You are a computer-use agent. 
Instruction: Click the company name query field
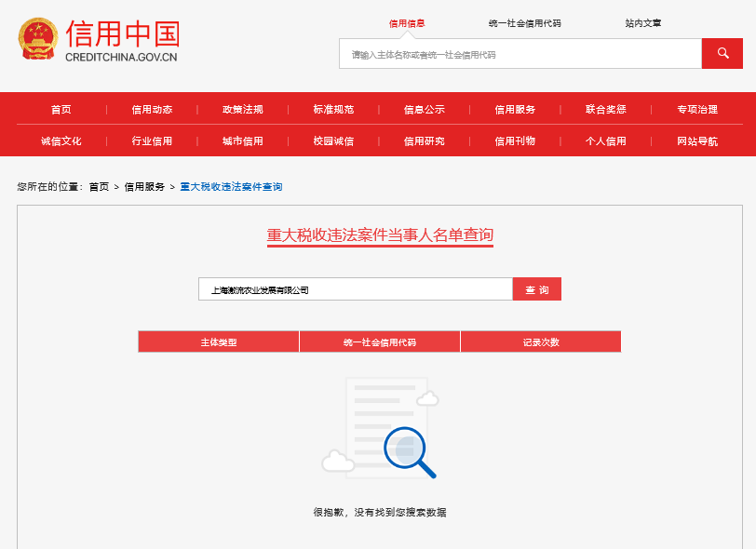355,289
